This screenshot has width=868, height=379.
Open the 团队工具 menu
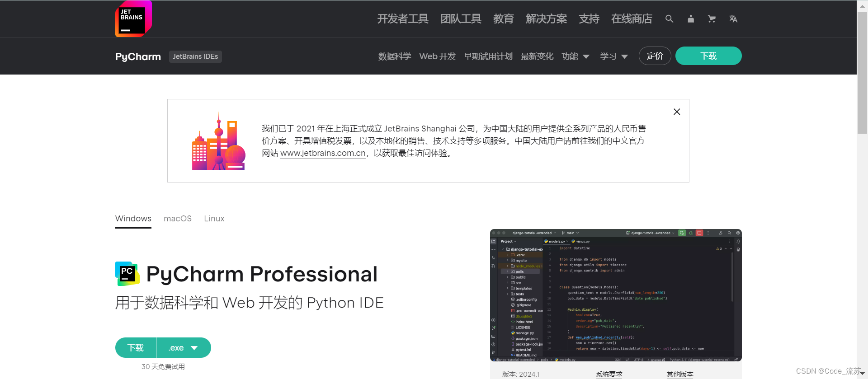coord(461,19)
